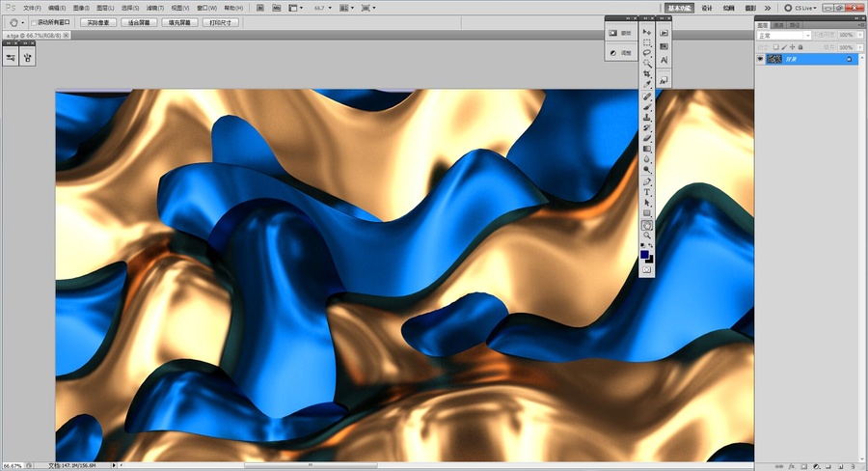868x471 pixels.
Task: Open layer fill slider dropdown
Action: coord(858,47)
